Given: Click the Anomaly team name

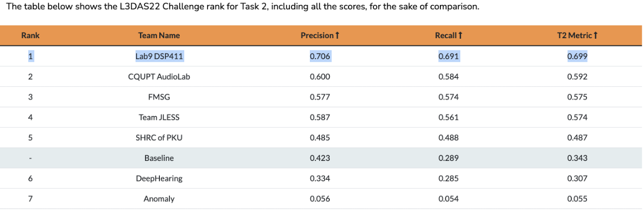Looking at the screenshot, I should pyautogui.click(x=159, y=199).
